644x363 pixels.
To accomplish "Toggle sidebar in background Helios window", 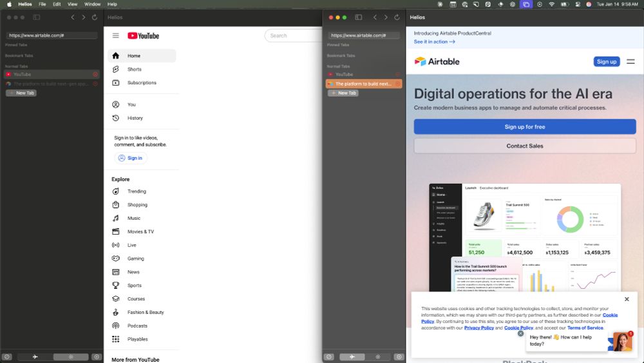I will pos(37,17).
